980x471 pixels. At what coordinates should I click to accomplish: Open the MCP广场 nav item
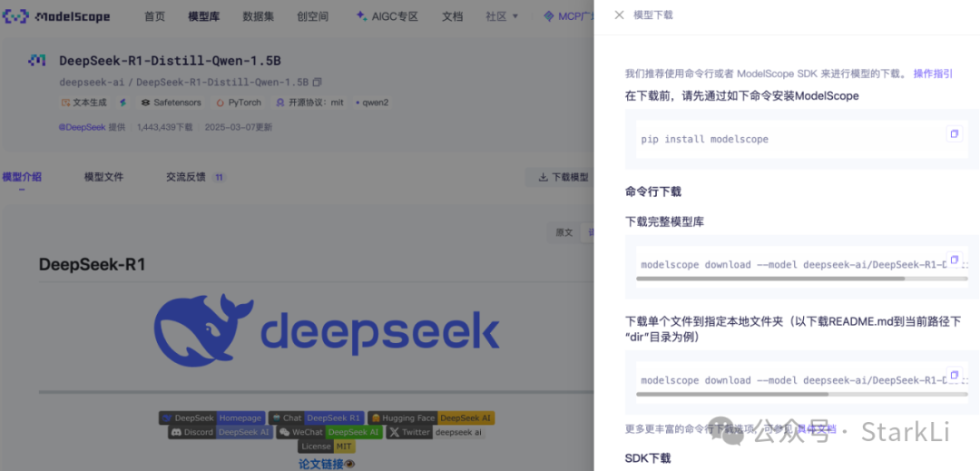click(x=568, y=17)
